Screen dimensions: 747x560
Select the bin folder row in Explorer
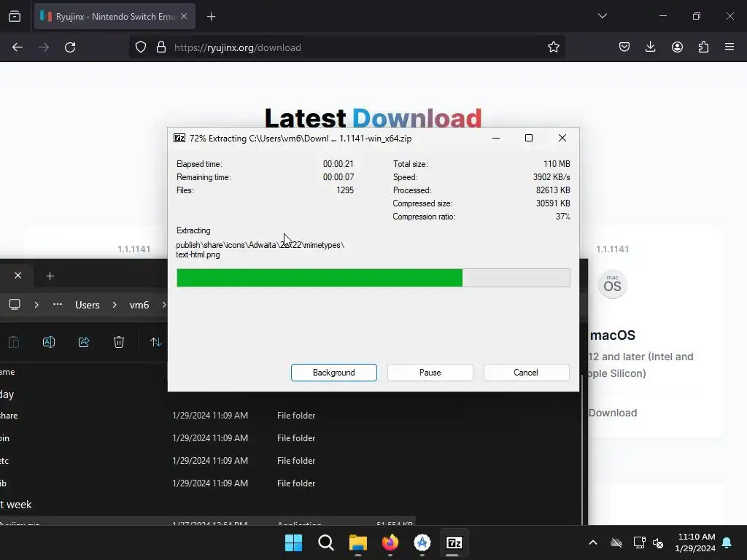click(x=208, y=438)
